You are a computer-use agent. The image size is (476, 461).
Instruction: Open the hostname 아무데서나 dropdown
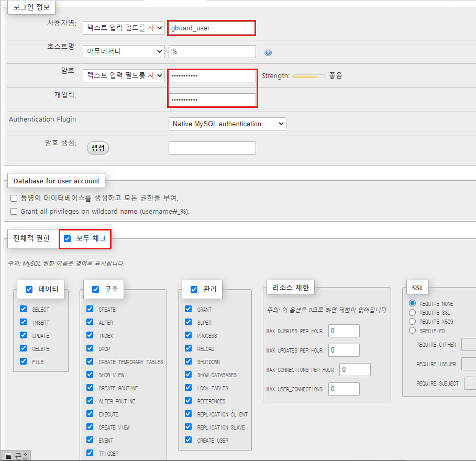tap(124, 52)
